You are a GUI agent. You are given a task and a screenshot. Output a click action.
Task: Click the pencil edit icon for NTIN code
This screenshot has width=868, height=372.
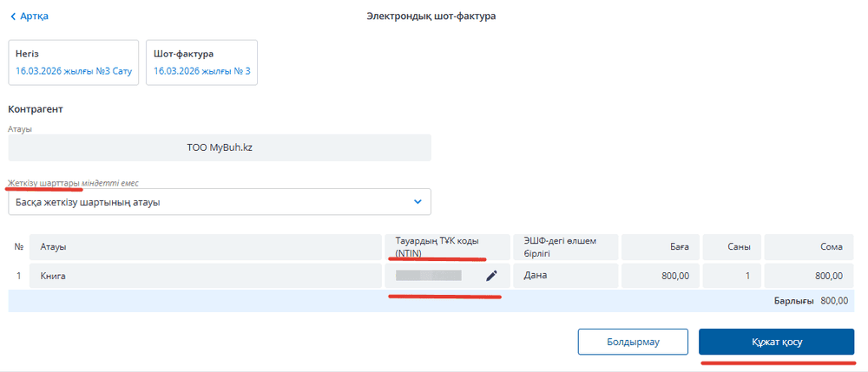(491, 276)
